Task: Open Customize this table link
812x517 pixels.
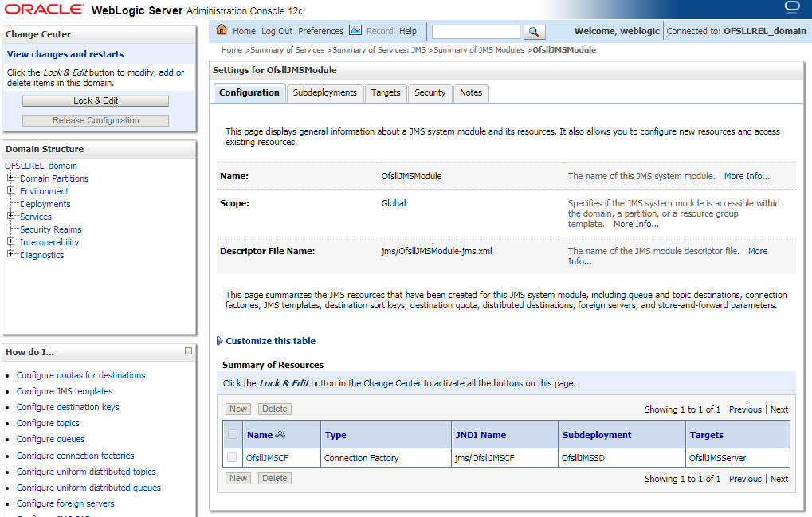Action: pos(270,340)
